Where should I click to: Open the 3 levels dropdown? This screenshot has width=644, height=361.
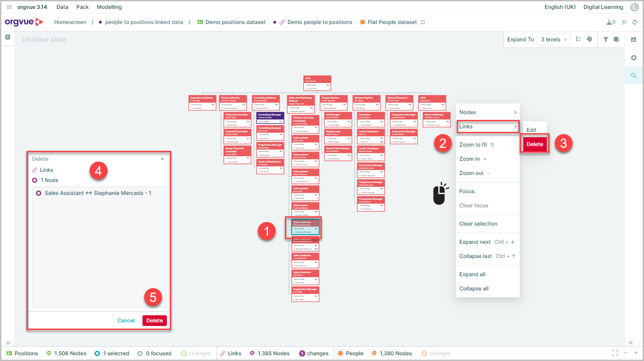click(554, 40)
